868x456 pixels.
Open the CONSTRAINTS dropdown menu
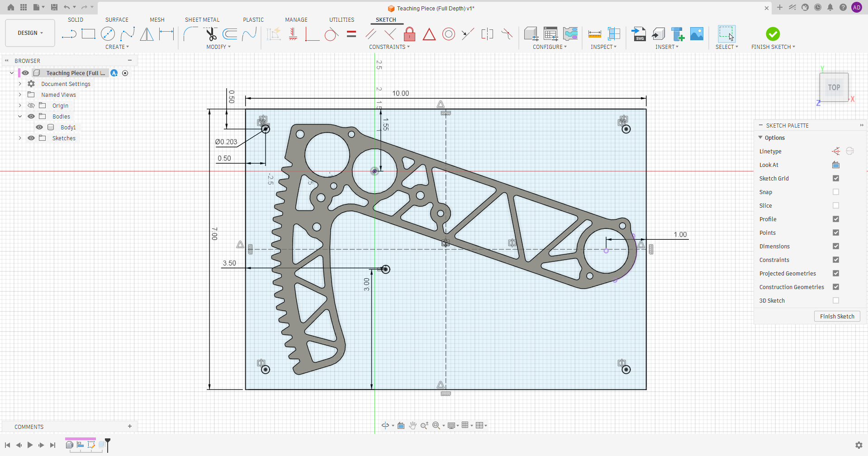coord(389,47)
